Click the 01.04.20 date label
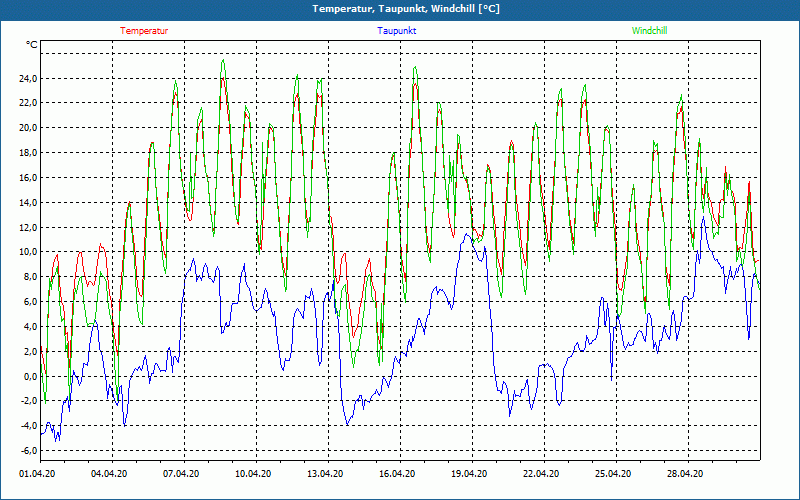Screen dimensions: 800x500 pos(37,474)
